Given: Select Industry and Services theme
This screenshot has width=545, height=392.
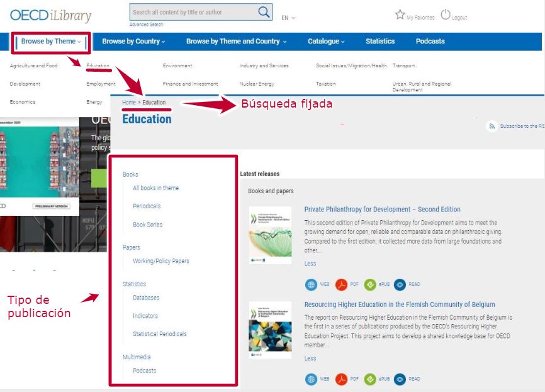Looking at the screenshot, I should coord(264,65).
